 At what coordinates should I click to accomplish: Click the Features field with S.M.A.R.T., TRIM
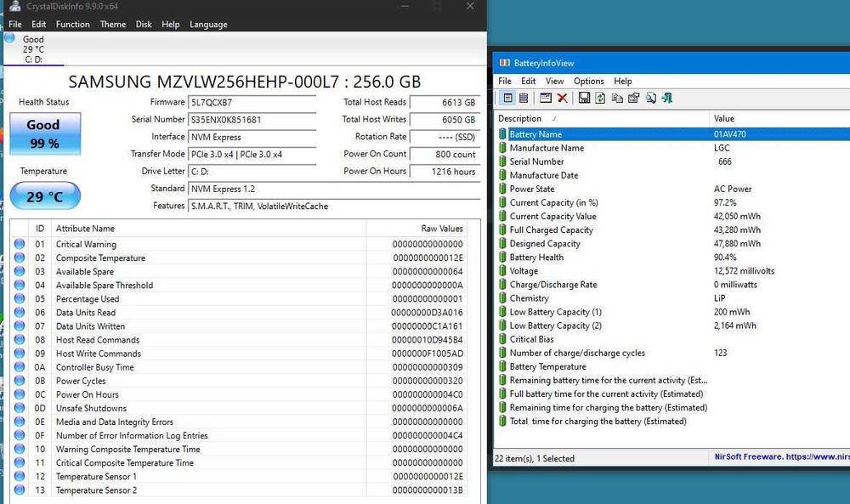[x=334, y=207]
